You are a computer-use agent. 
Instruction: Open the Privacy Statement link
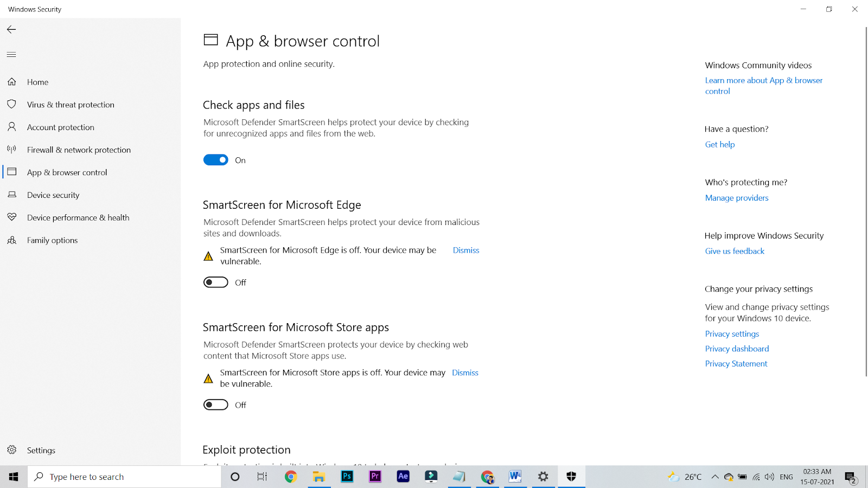coord(736,363)
